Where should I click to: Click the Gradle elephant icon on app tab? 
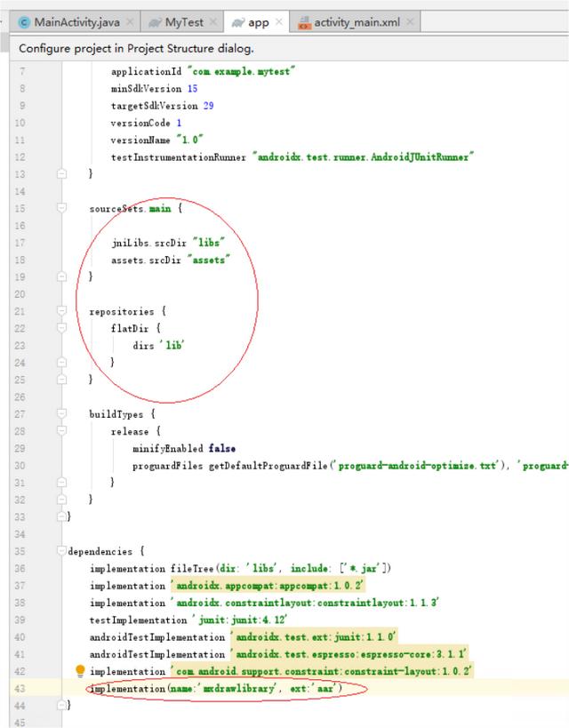238,23
